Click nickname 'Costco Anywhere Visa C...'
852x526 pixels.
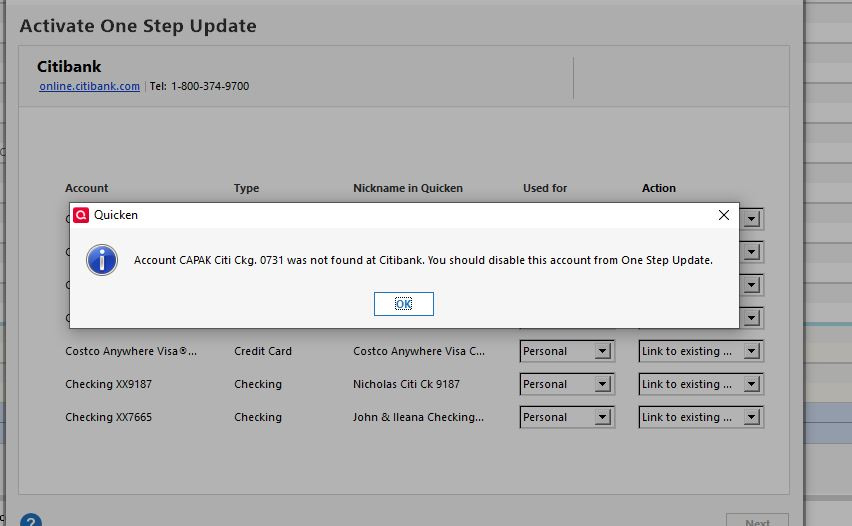[x=419, y=351]
